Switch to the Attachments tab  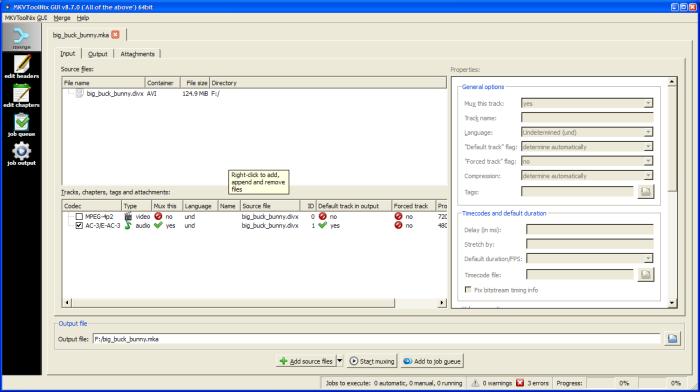click(x=137, y=54)
